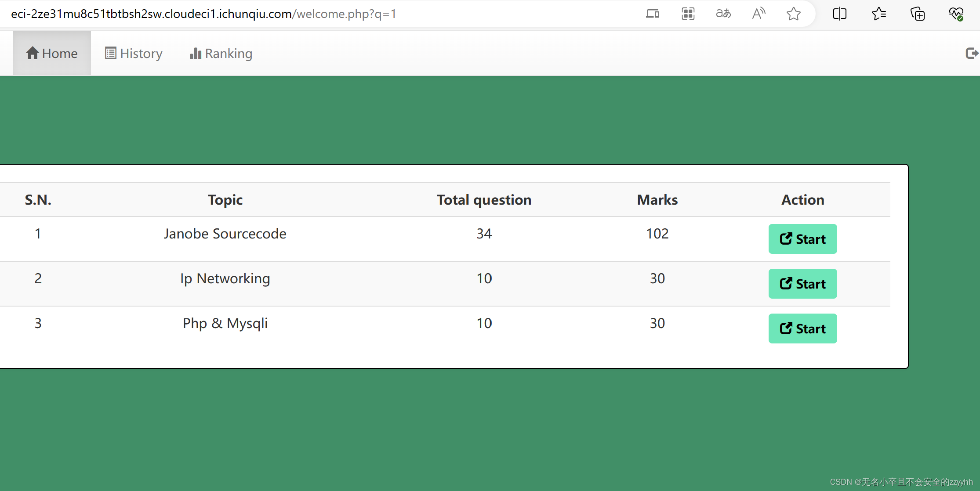Image resolution: width=980 pixels, height=491 pixels.
Task: Open the Ranking tab
Action: click(221, 53)
